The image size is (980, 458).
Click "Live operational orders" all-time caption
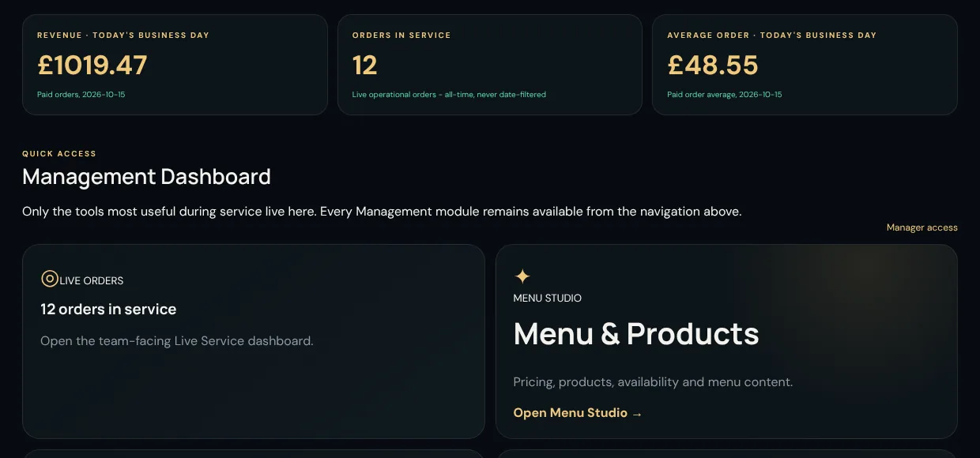tap(449, 95)
